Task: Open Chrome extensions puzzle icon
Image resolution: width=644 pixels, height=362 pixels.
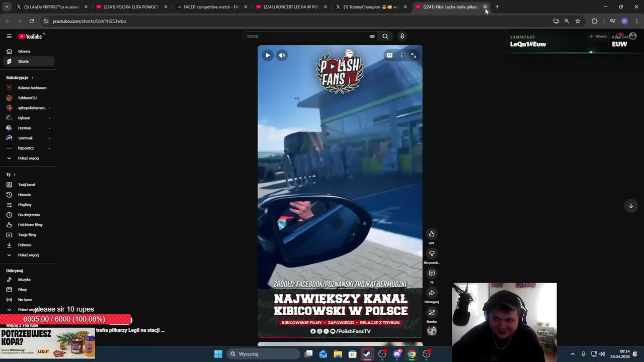Action: pos(595,21)
